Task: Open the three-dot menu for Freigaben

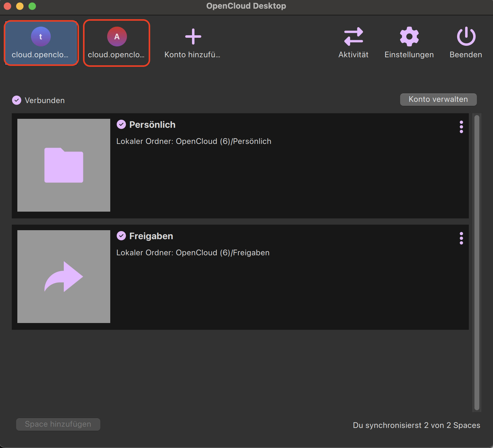Action: tap(461, 238)
